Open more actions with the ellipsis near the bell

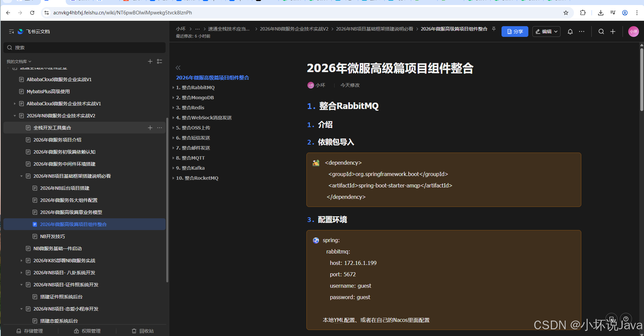581,31
